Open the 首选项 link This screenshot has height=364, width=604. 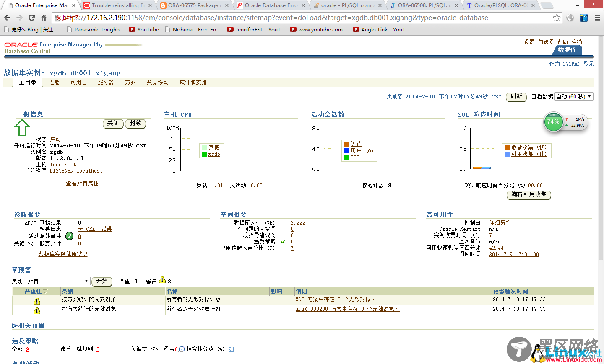pos(546,42)
